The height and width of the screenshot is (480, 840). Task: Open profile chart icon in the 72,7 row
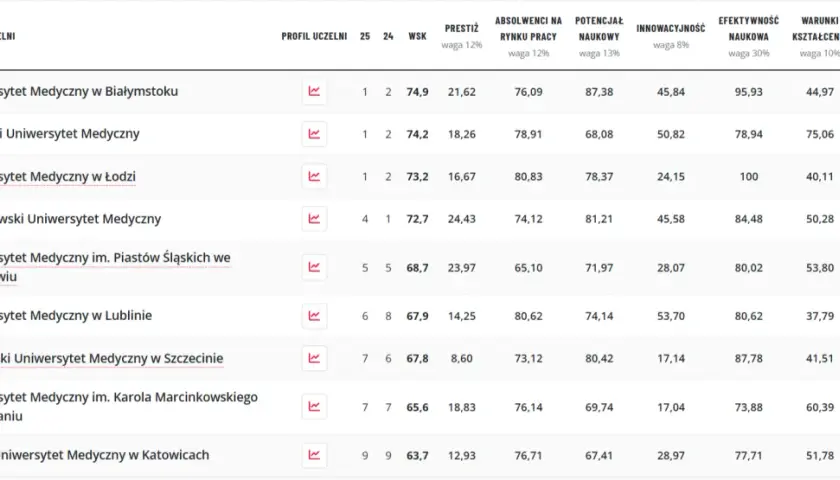click(x=314, y=219)
